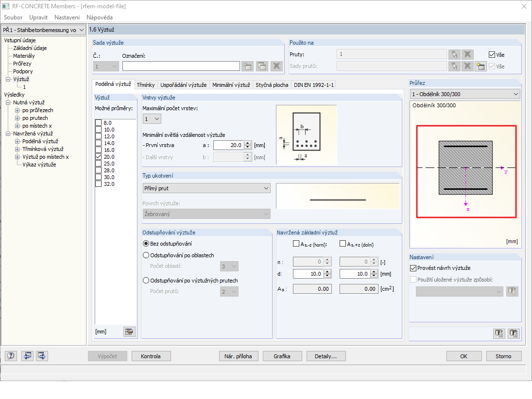Click the Označení text input field
The width and height of the screenshot is (532, 399).
[181, 66]
